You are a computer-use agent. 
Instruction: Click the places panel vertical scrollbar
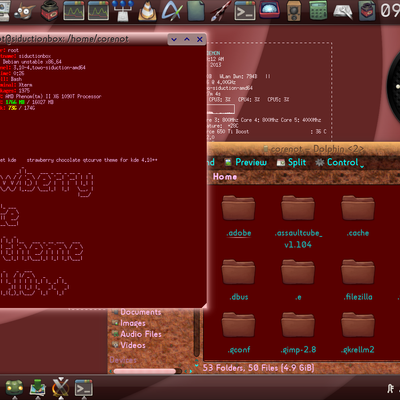(x=197, y=333)
